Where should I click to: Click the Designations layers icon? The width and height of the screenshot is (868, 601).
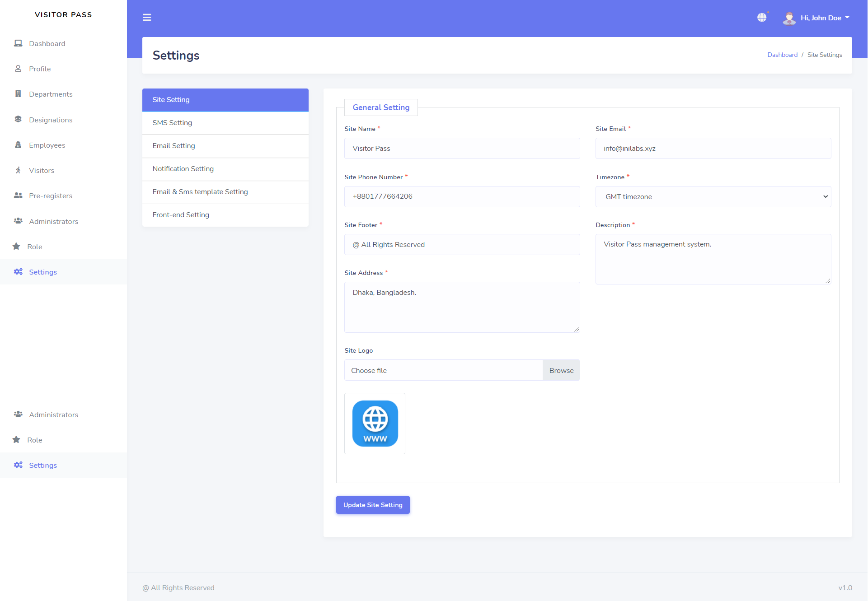(x=18, y=119)
